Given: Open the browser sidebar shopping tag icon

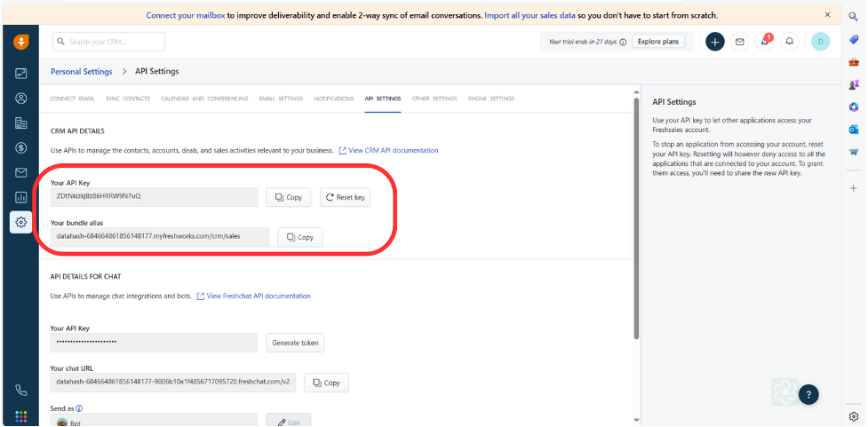Looking at the screenshot, I should 853,39.
